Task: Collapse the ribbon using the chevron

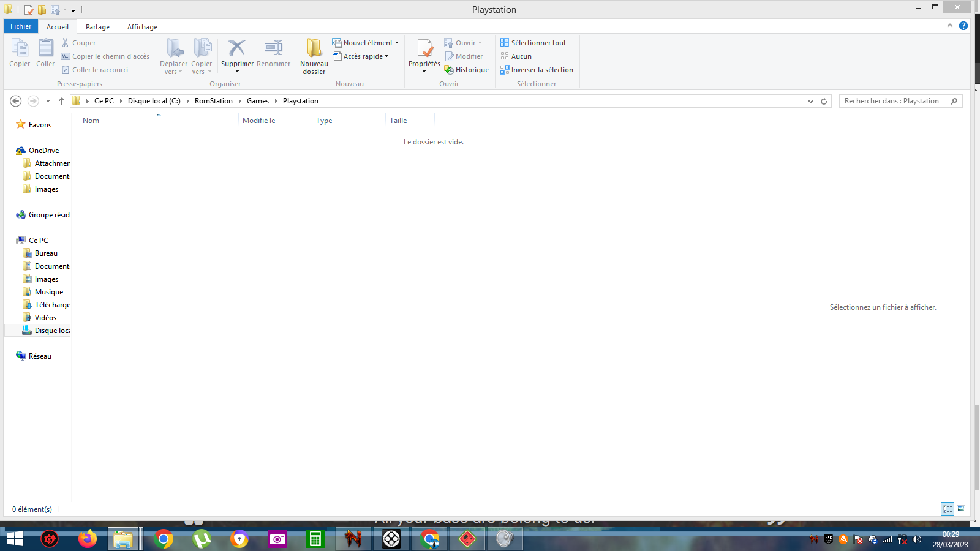Action: pos(950,26)
